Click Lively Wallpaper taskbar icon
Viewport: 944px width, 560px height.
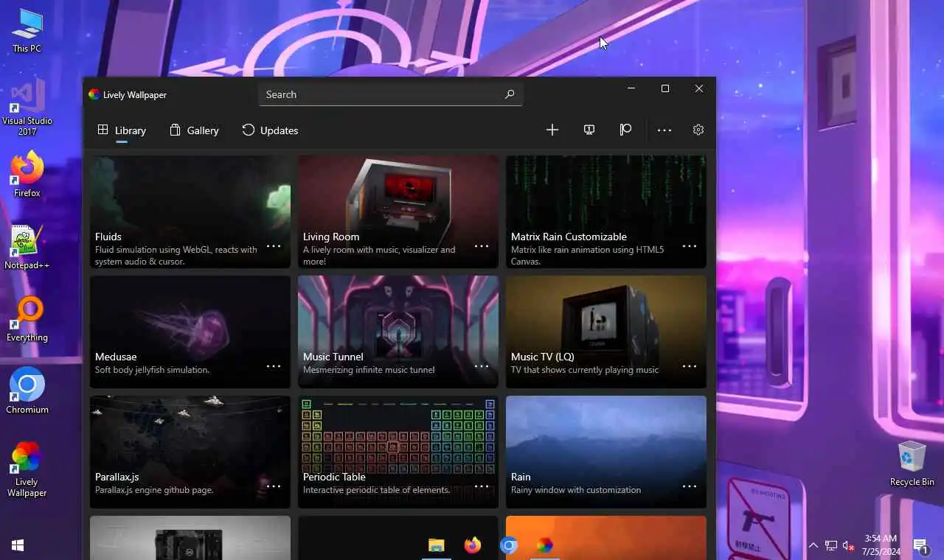tap(545, 545)
